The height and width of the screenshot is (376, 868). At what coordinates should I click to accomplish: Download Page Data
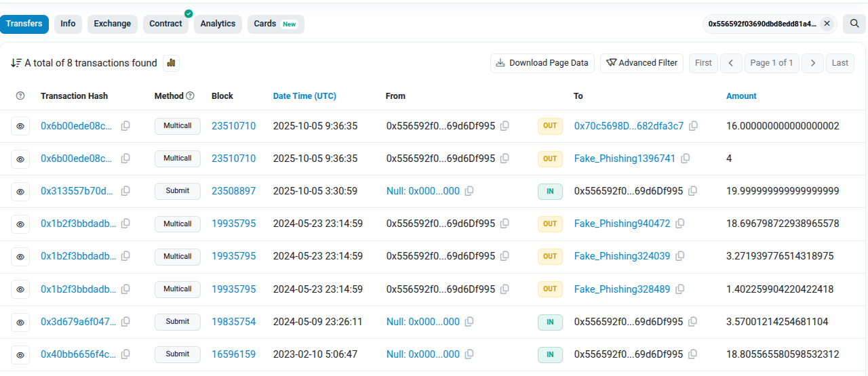pos(542,63)
